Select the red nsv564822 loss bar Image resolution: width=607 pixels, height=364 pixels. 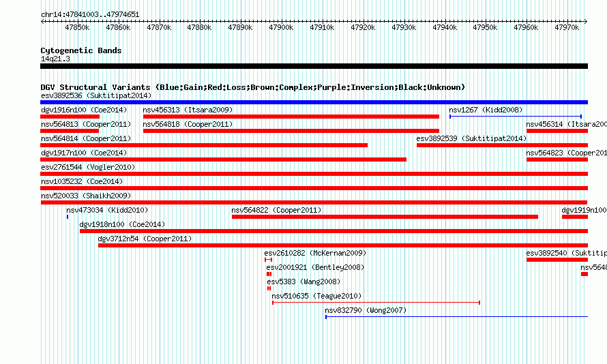(385, 217)
